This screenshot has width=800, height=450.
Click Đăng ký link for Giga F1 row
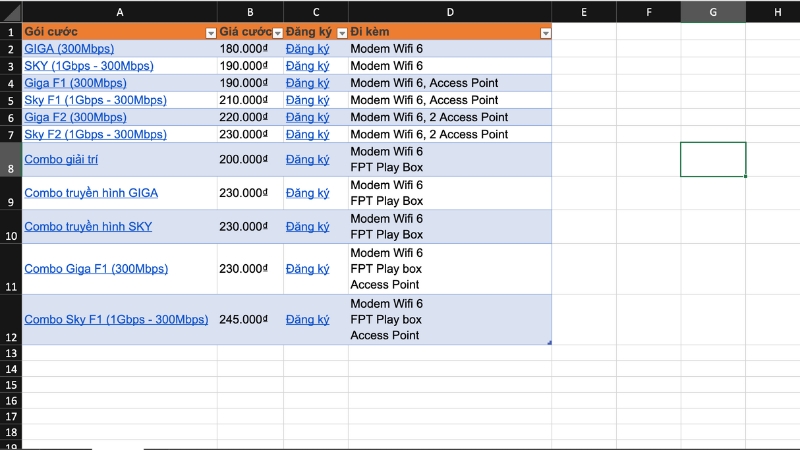point(307,83)
